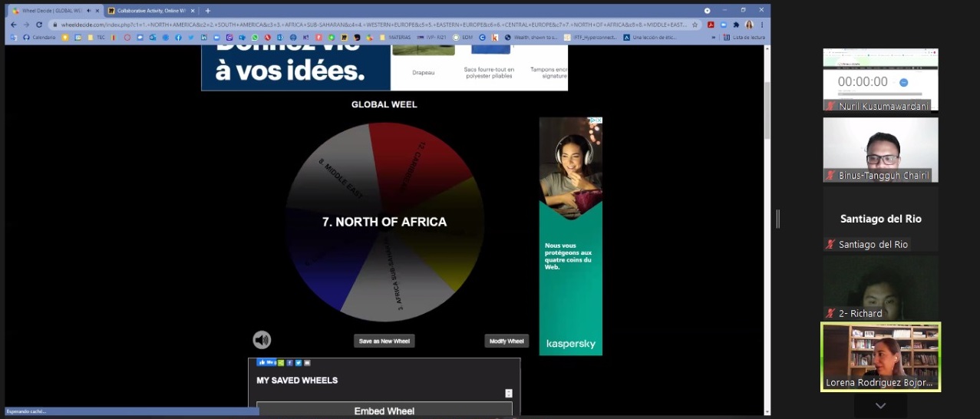Screen dimensions: 980x419
Task: Open the Chrome three-dot menu
Action: click(762, 25)
